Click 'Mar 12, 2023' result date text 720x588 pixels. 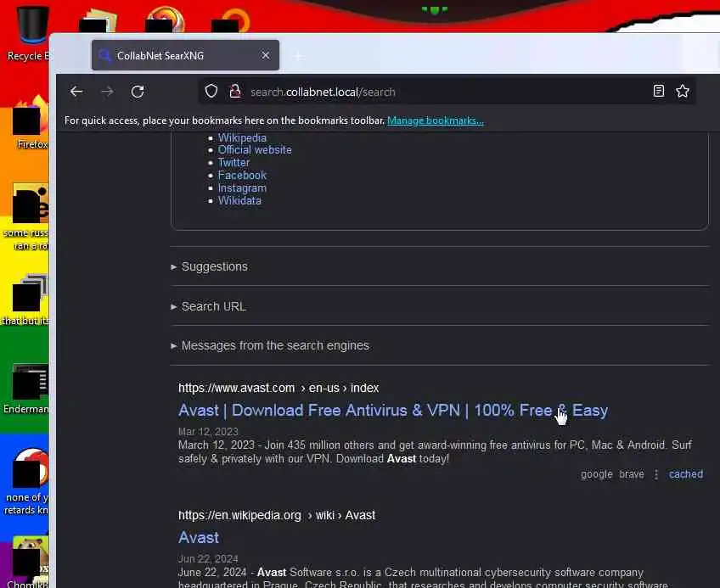[x=208, y=432]
